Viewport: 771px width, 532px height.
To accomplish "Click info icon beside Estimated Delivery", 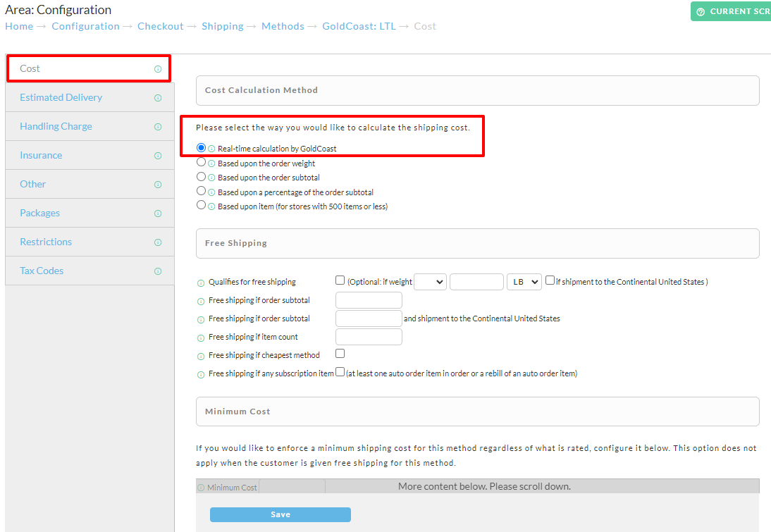I will point(158,98).
